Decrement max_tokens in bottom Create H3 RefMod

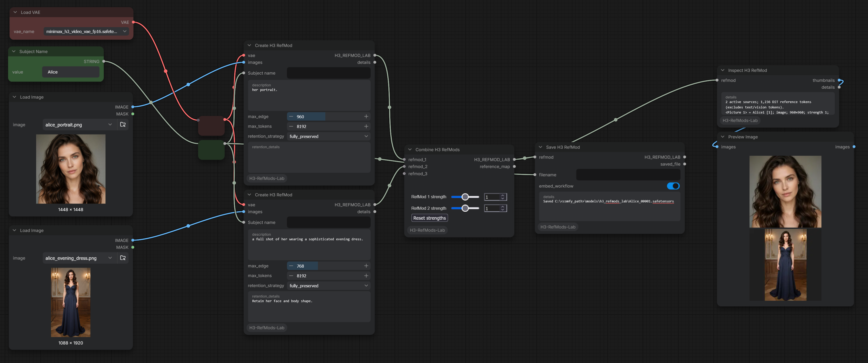tap(291, 276)
